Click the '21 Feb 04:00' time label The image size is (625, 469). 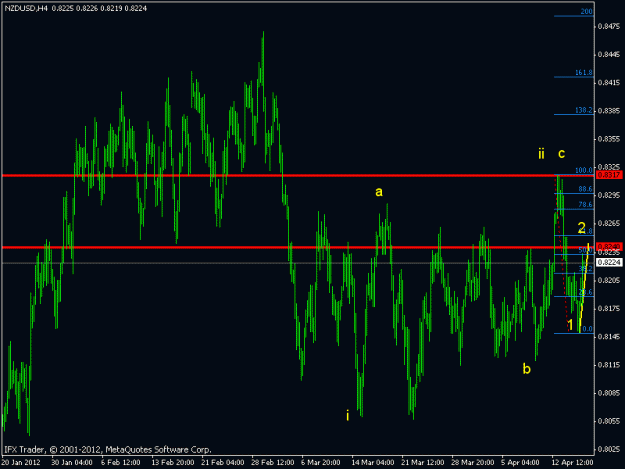[222, 463]
